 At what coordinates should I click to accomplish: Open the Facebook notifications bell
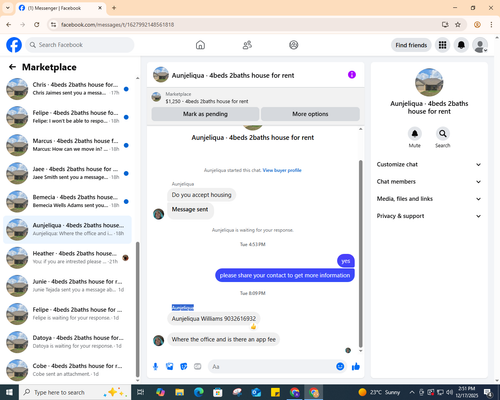click(x=461, y=45)
